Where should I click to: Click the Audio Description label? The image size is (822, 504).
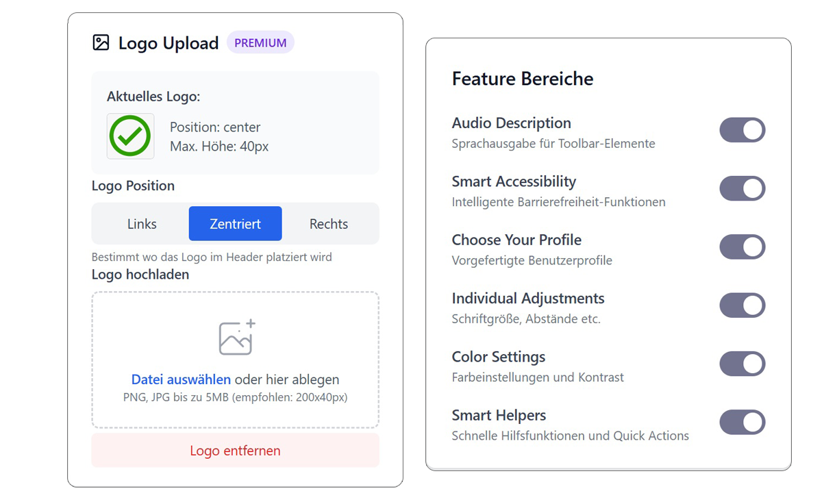(511, 123)
